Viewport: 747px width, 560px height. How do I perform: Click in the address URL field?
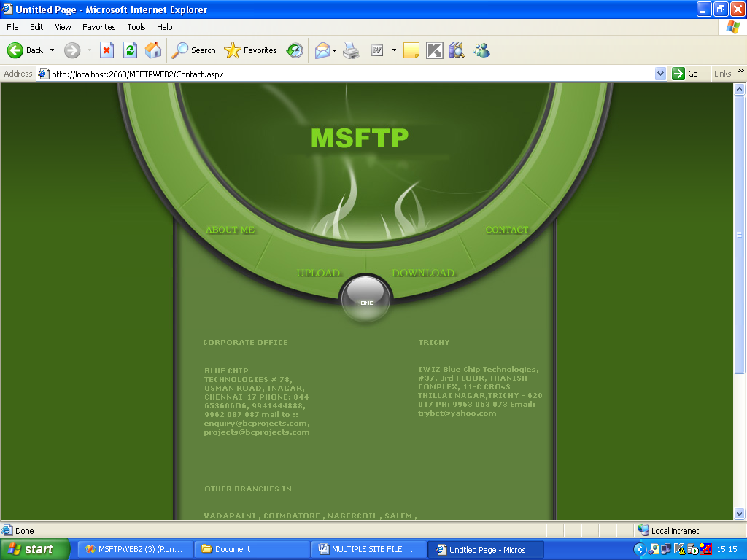coord(350,74)
